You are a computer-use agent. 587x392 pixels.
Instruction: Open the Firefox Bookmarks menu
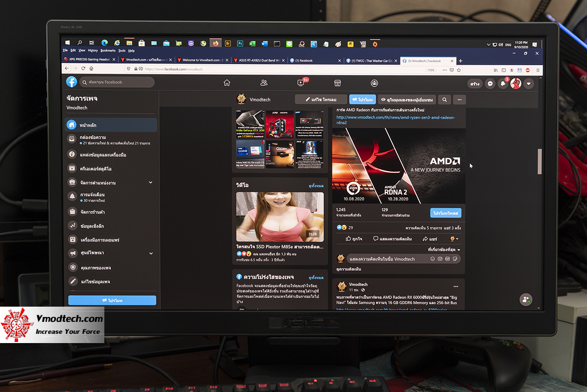[x=108, y=51]
